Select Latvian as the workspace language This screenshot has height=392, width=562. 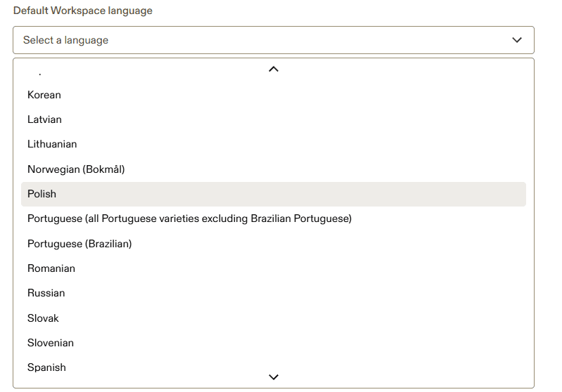(x=44, y=119)
